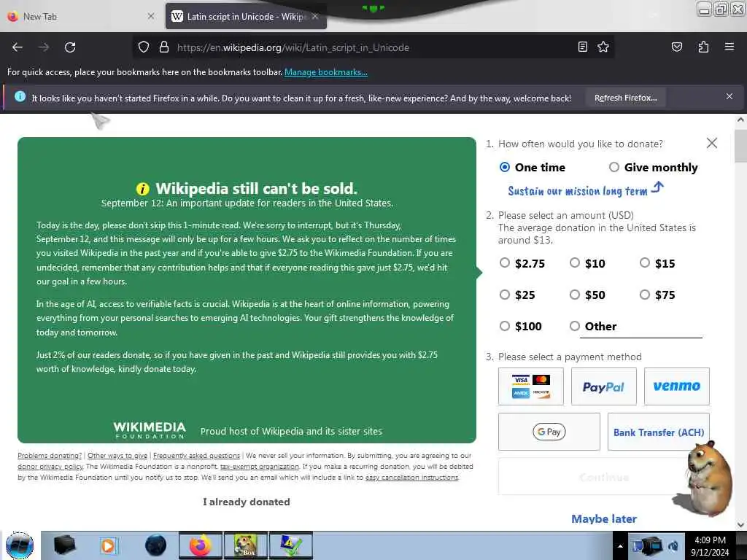Click the Continue button
The height and width of the screenshot is (560, 747).
(603, 477)
